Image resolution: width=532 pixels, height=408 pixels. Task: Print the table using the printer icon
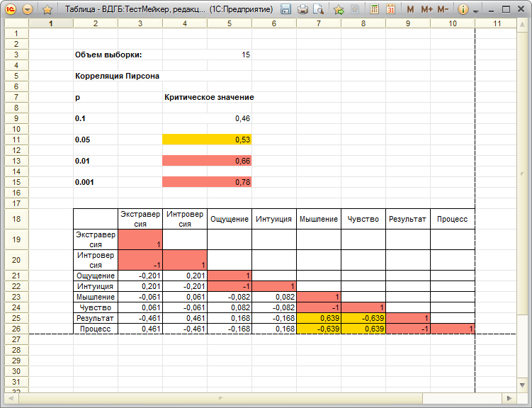302,9
